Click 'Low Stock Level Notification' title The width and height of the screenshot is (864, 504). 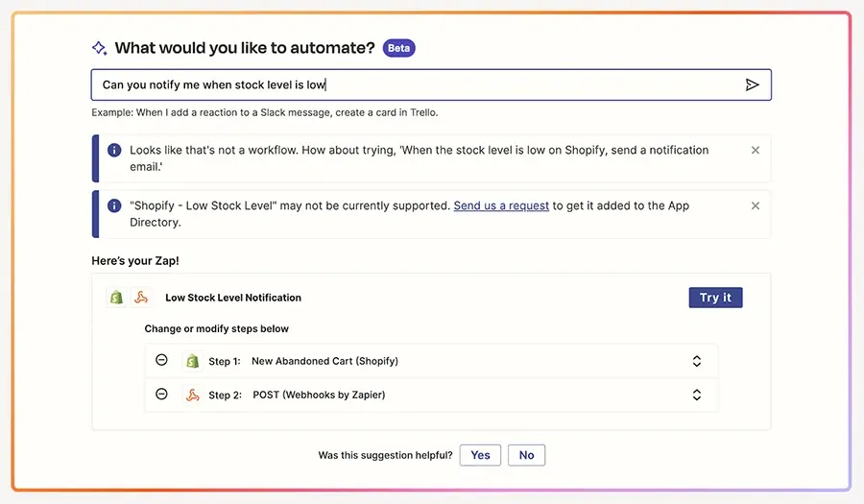233,298
